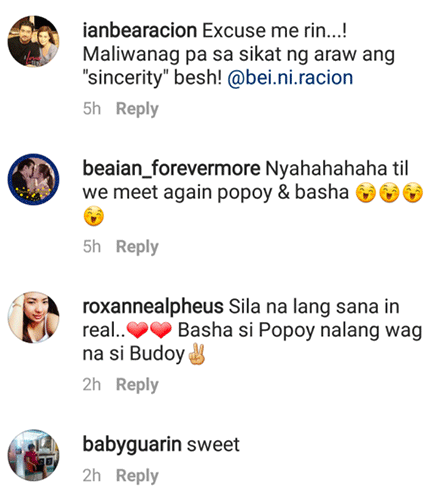The image size is (437, 500).
Task: Click the 5h timestamp under ianbearacion's comment
Action: (x=92, y=109)
